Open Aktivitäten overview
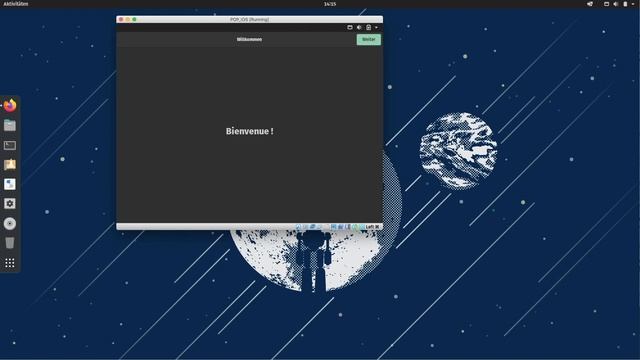Viewport: 640px width, 360px height. point(16,4)
